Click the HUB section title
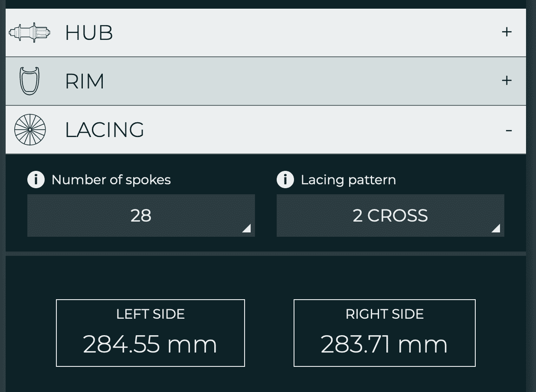Screen dimensions: 536x392 click(x=89, y=33)
